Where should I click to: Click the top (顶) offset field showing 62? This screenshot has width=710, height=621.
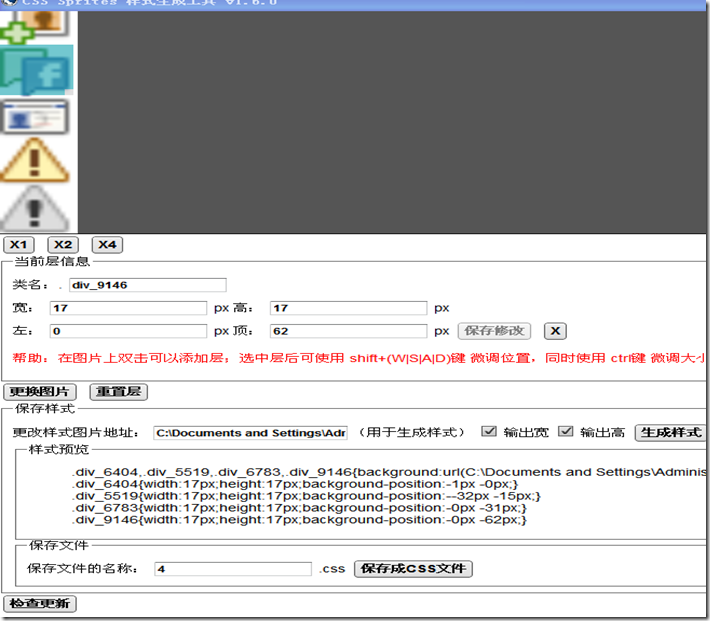[348, 331]
